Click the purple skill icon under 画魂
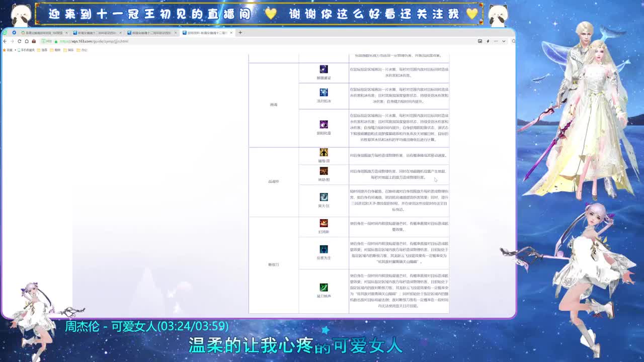The image size is (644, 362). [x=324, y=69]
